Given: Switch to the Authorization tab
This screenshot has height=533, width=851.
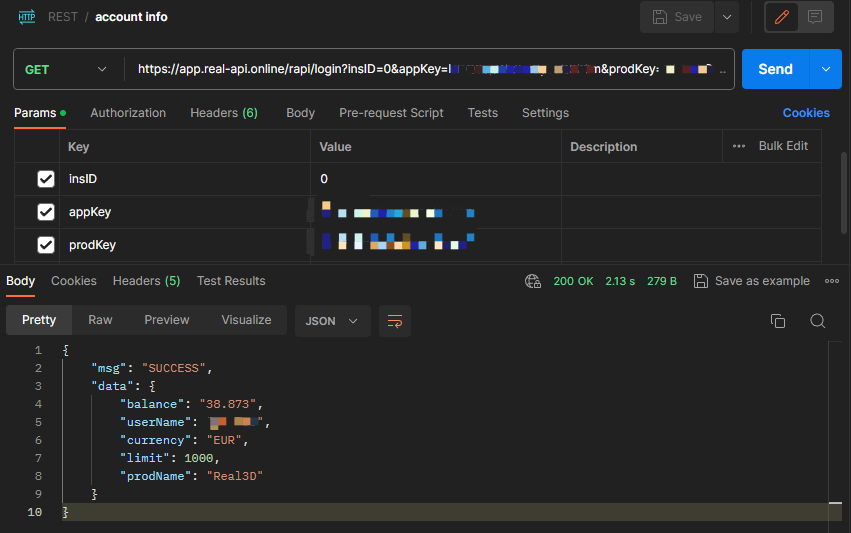Looking at the screenshot, I should coord(128,113).
